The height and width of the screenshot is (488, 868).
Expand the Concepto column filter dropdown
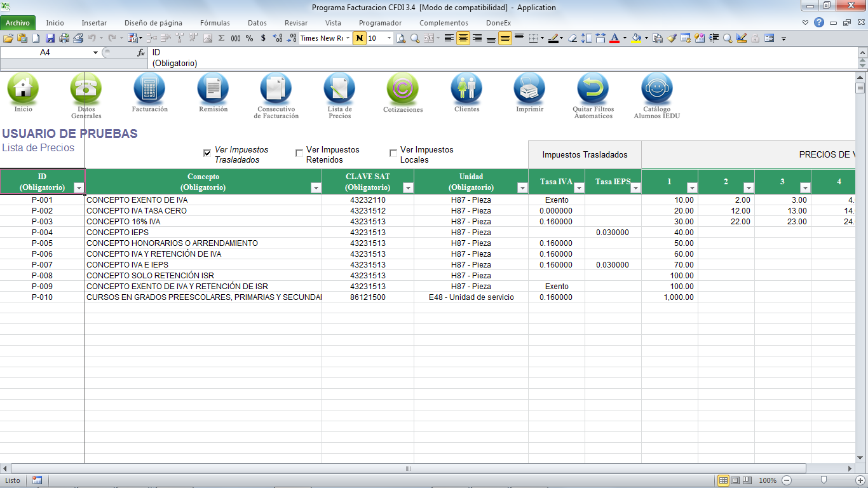click(316, 188)
